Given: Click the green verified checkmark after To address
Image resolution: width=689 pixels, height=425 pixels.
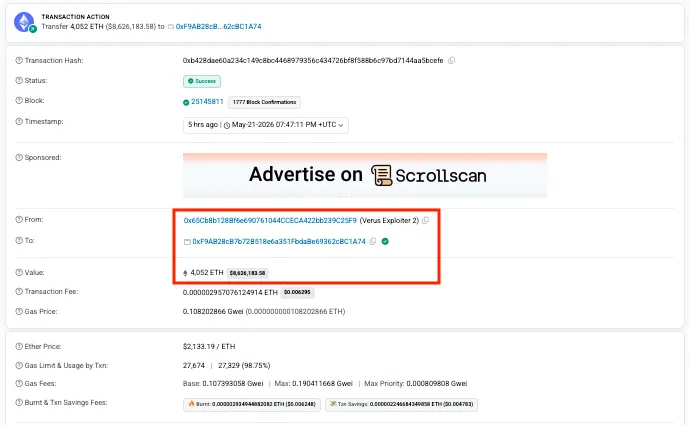Looking at the screenshot, I should pos(385,241).
